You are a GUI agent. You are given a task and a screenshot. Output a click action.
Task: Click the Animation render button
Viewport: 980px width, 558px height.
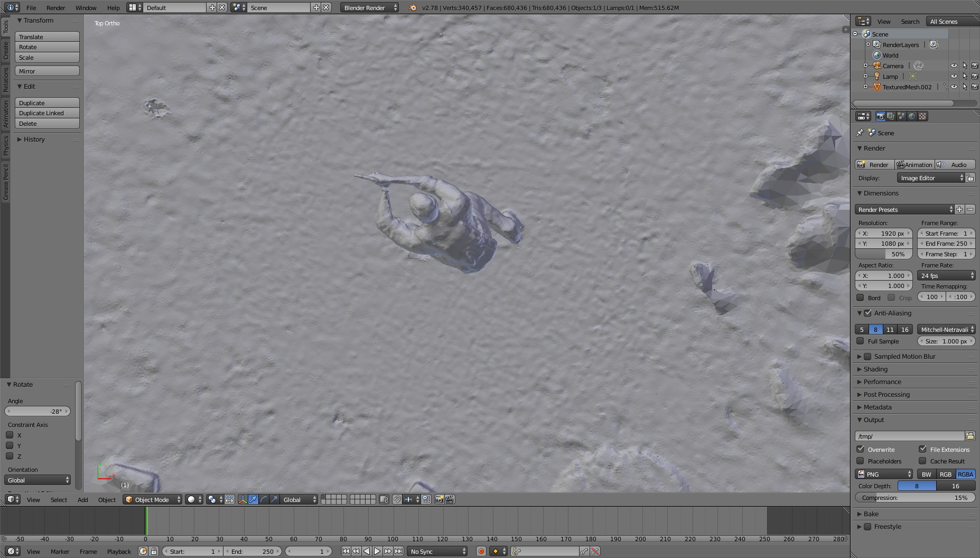point(914,164)
